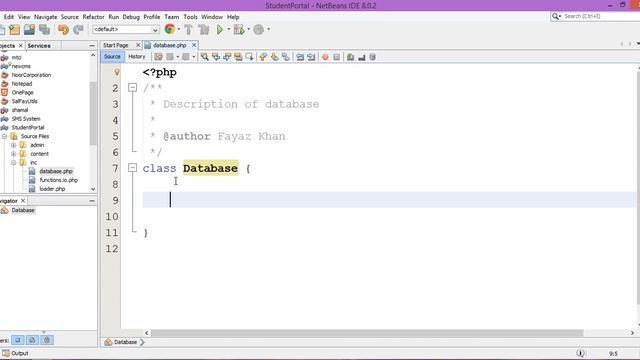Switch to History view of the editor
Viewport: 640px width, 360px height.
pyautogui.click(x=137, y=57)
